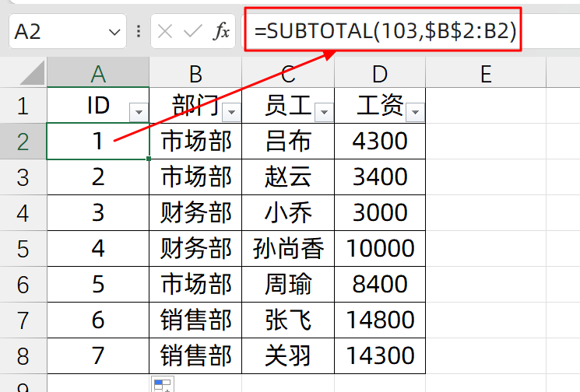The height and width of the screenshot is (392, 580).
Task: Open the 部门 column filter dropdown
Action: click(x=231, y=112)
